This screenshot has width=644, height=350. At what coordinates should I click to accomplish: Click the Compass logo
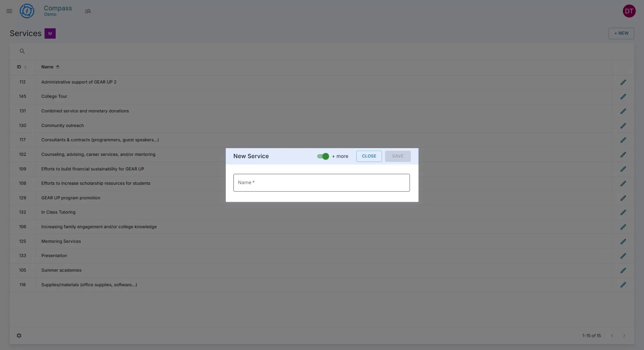point(27,11)
